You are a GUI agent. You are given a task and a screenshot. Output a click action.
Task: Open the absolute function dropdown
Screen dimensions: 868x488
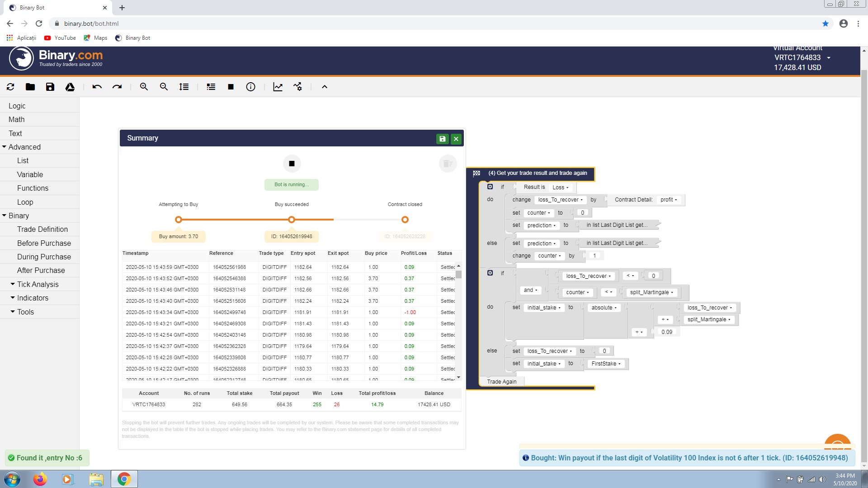pyautogui.click(x=604, y=308)
